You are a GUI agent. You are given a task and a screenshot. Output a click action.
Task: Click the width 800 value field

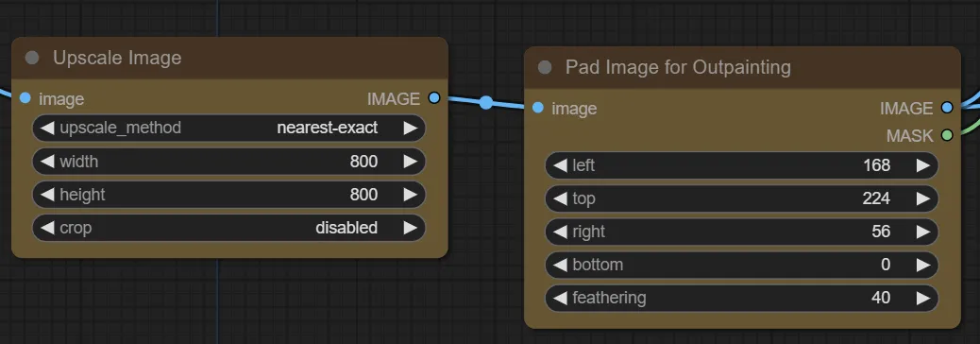pyautogui.click(x=228, y=162)
